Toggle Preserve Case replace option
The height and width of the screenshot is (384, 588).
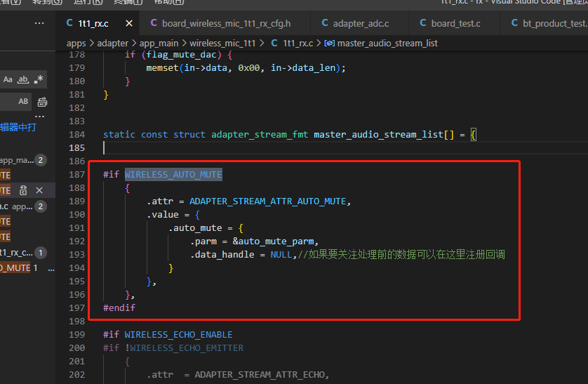click(x=23, y=101)
